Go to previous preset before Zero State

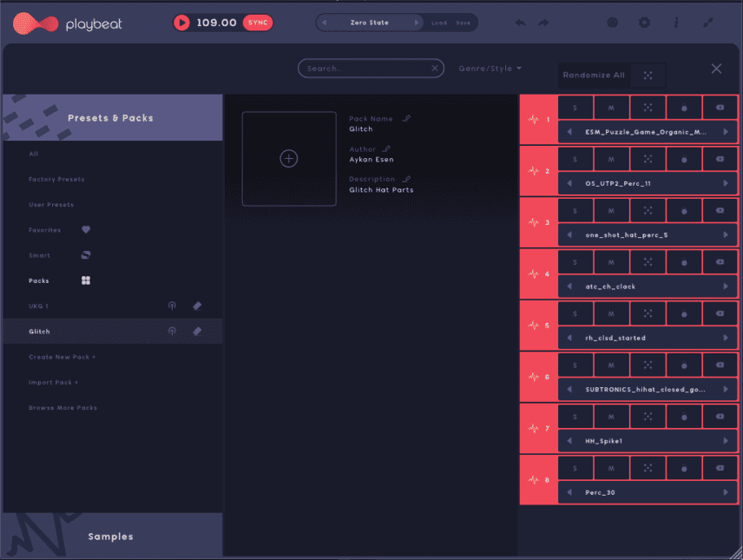(324, 23)
